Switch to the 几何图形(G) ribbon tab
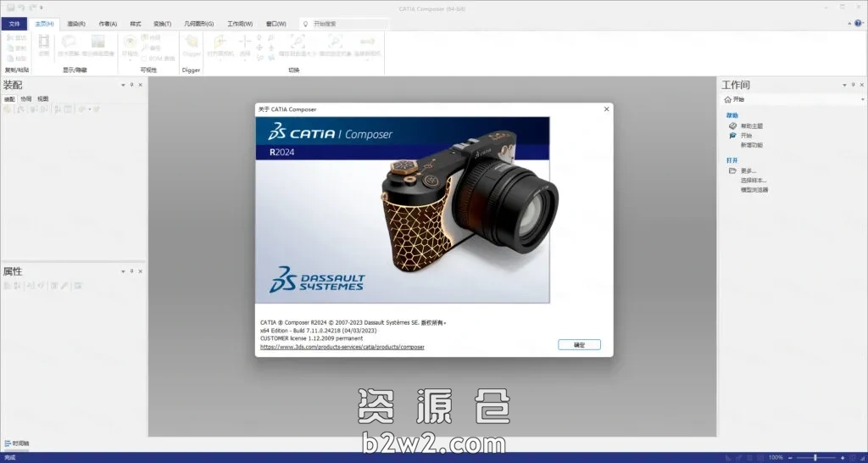The width and height of the screenshot is (868, 463). [x=198, y=24]
